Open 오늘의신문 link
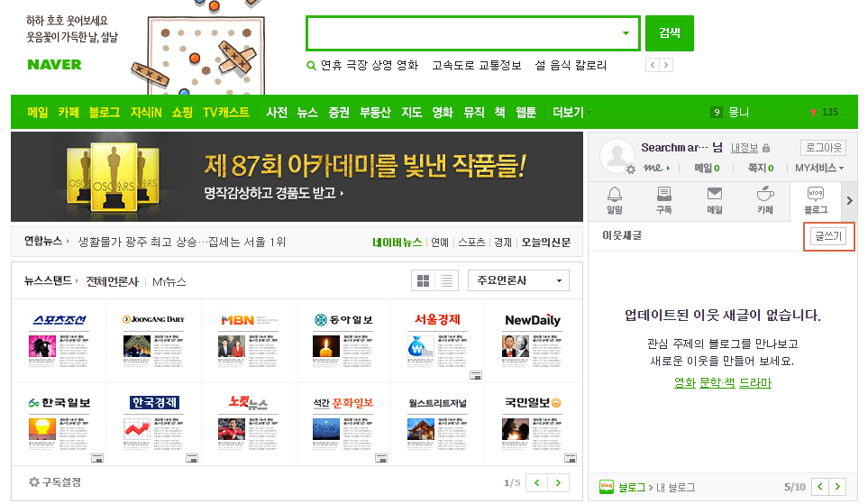Viewport: 868px width, 504px height. 546,243
